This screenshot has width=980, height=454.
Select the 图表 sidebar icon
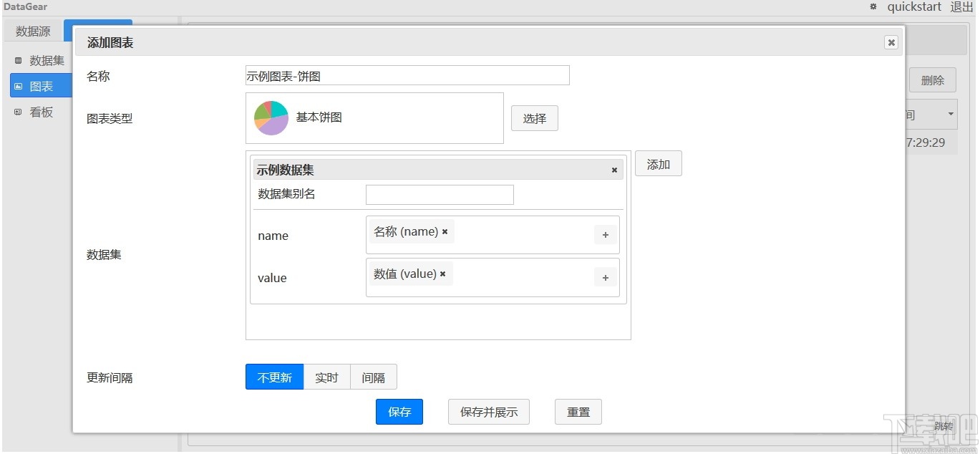coord(17,86)
